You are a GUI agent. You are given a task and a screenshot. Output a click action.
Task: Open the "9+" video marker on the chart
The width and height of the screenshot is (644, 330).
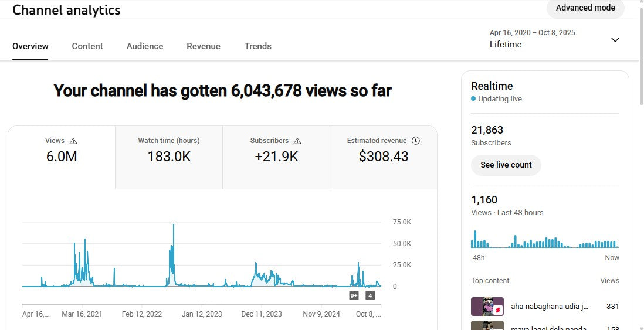point(354,295)
